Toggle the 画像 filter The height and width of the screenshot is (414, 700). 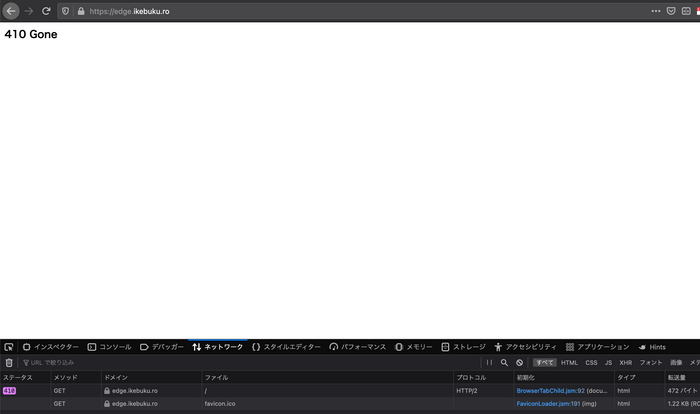pos(676,363)
